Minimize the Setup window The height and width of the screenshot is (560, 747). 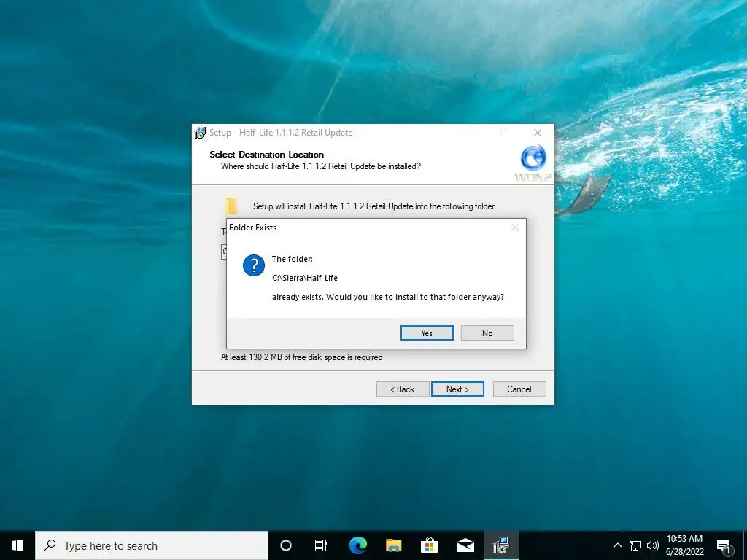click(471, 133)
